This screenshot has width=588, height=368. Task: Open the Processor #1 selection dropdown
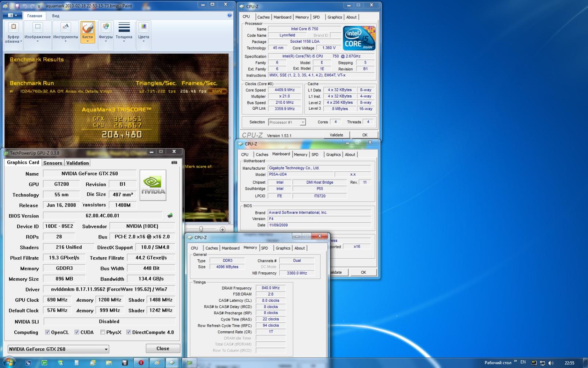287,122
